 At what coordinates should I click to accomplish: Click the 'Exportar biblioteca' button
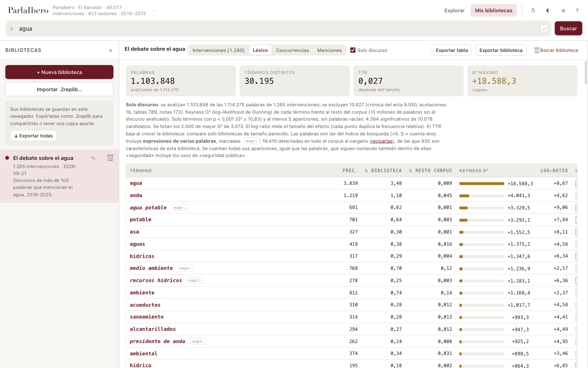point(501,50)
